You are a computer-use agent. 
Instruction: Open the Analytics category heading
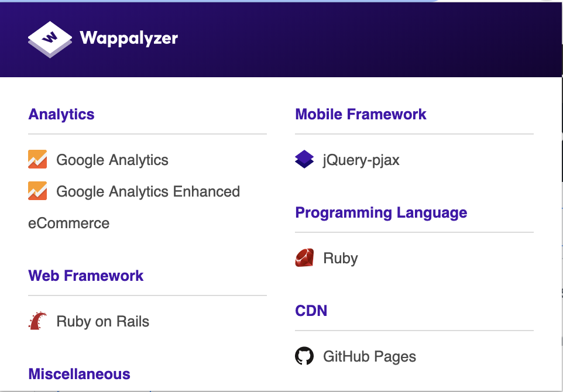61,115
